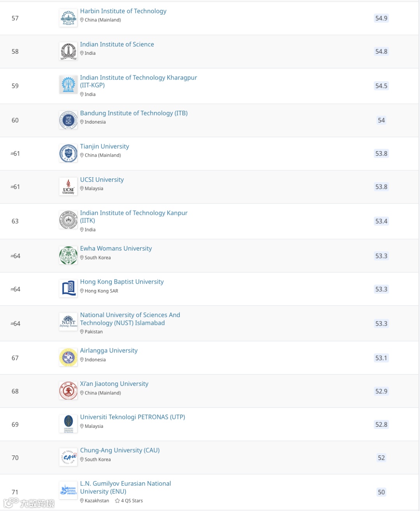The image size is (420, 511).
Task: Click the Airlangga University logo thumbnail
Action: [x=68, y=358]
